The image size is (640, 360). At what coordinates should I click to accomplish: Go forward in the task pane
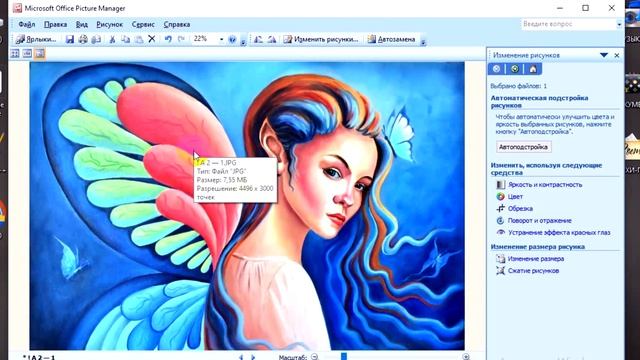515,69
